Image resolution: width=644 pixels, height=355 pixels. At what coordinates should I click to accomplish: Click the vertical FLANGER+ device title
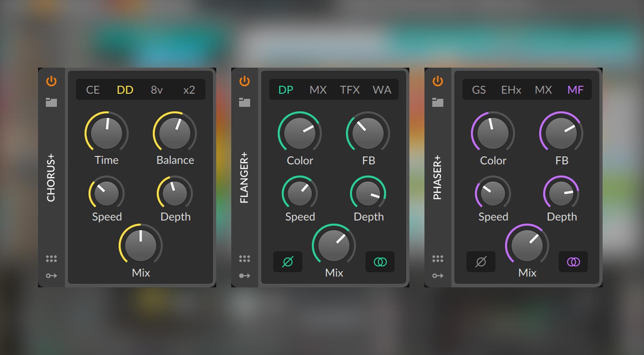click(x=244, y=178)
